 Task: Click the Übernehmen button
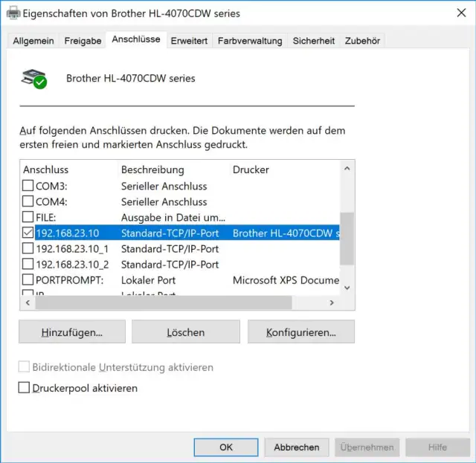367,447
